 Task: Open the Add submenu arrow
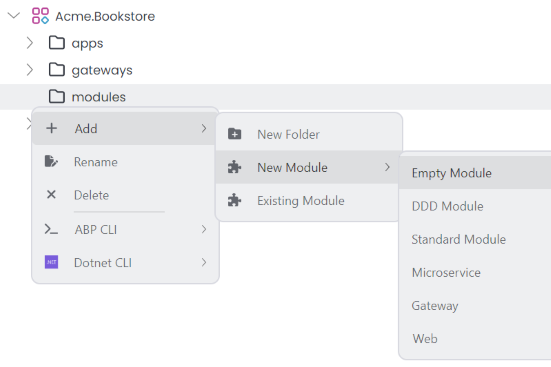point(204,128)
